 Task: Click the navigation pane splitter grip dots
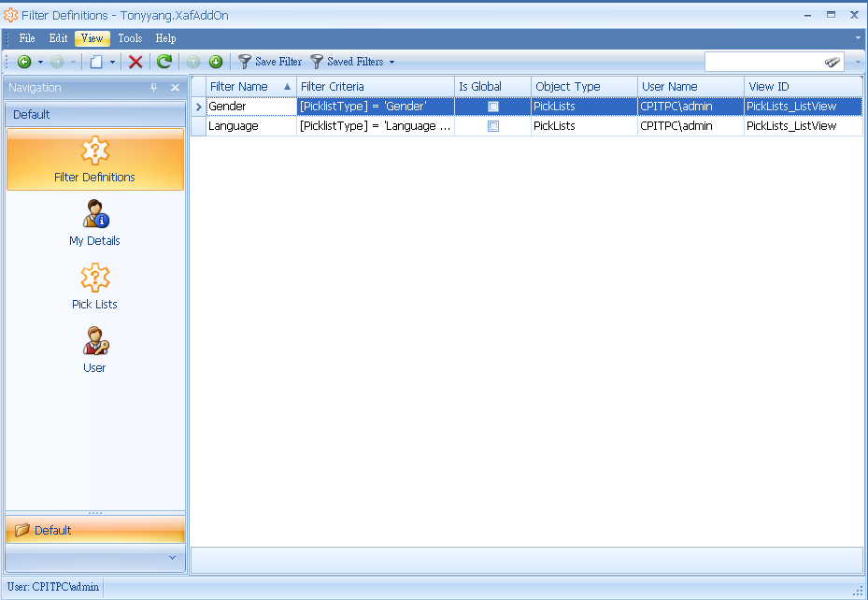(95, 513)
